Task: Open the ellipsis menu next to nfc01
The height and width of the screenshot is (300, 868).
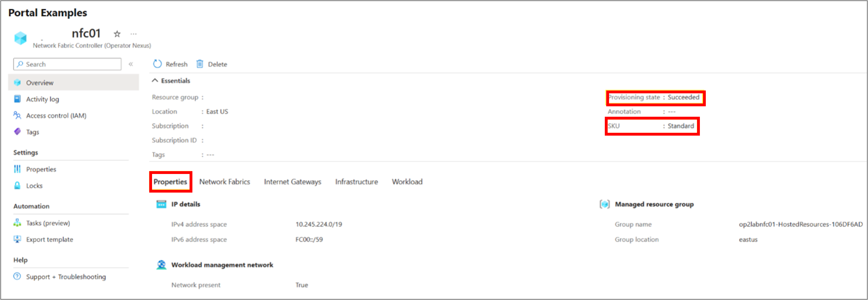Action: (x=134, y=34)
